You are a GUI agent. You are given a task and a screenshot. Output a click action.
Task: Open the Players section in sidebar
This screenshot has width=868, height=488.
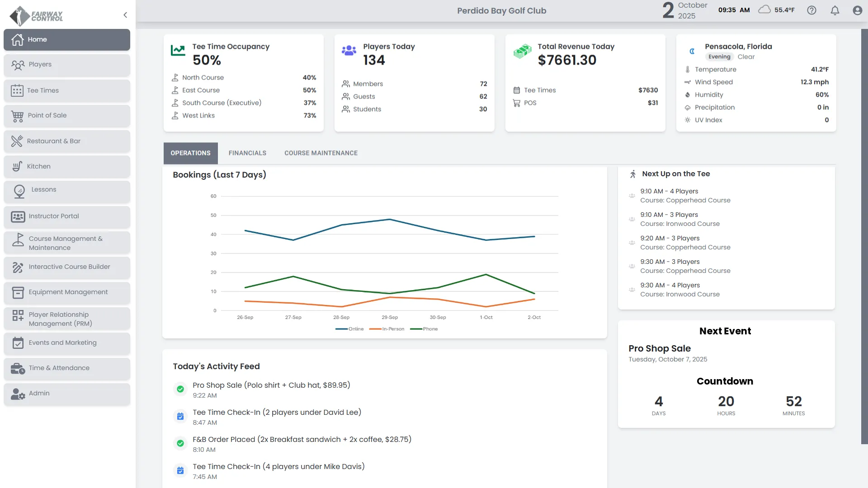67,65
